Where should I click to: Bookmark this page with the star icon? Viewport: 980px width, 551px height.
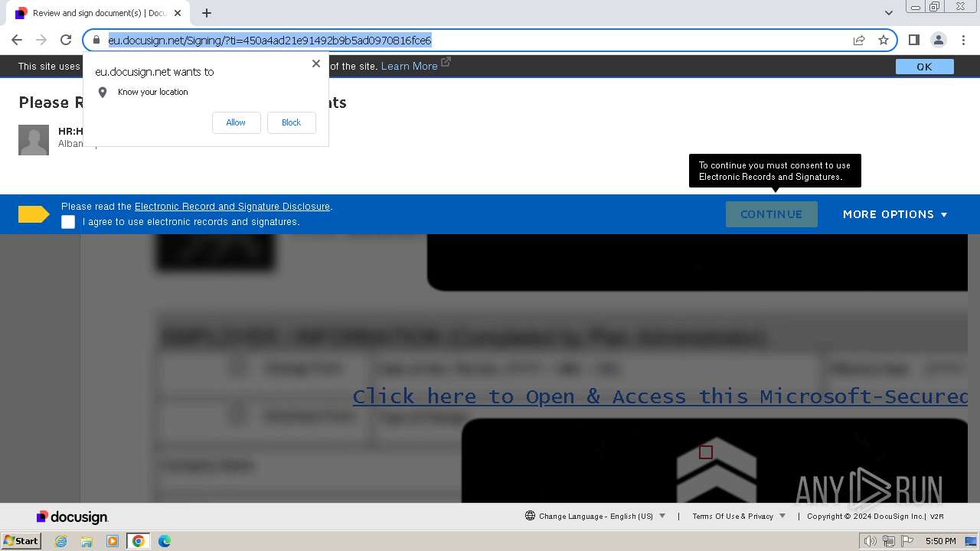pyautogui.click(x=884, y=40)
